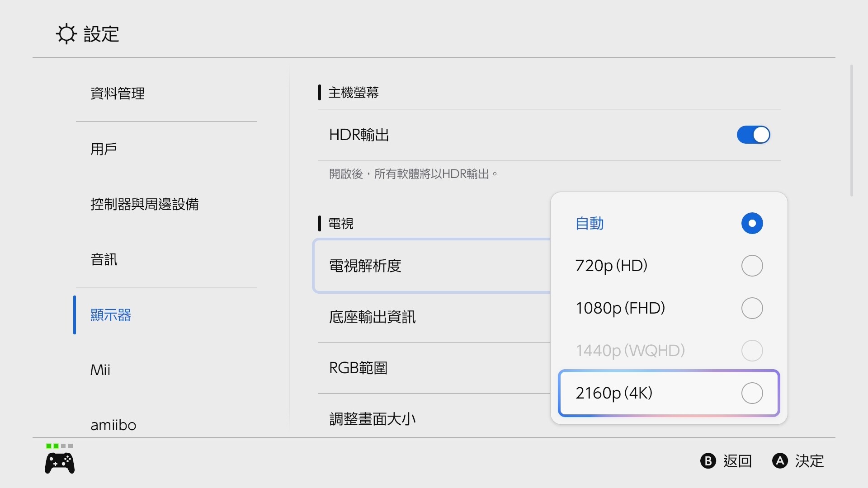The height and width of the screenshot is (488, 868).
Task: Open the amiibo sidebar item
Action: (113, 425)
